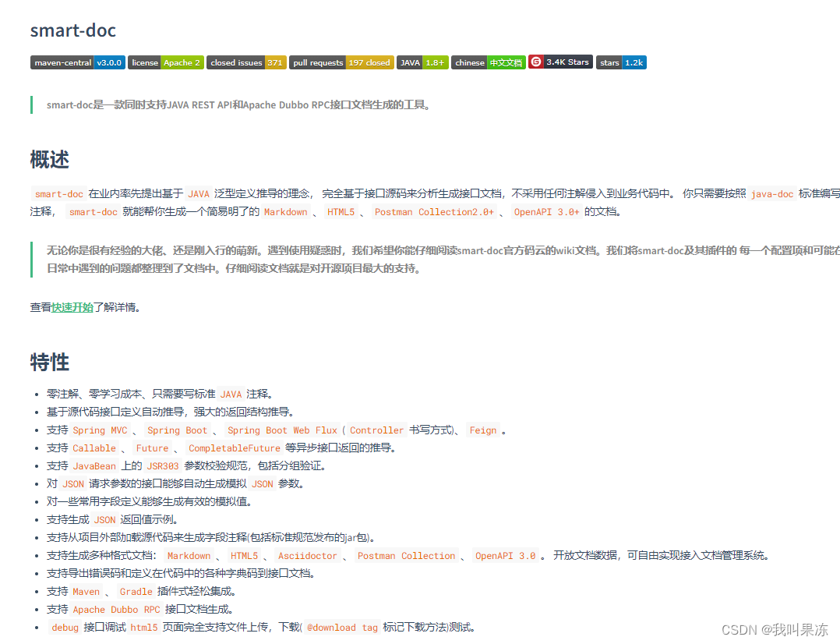
Task: Click the Asciidoctor code tag
Action: click(x=308, y=556)
